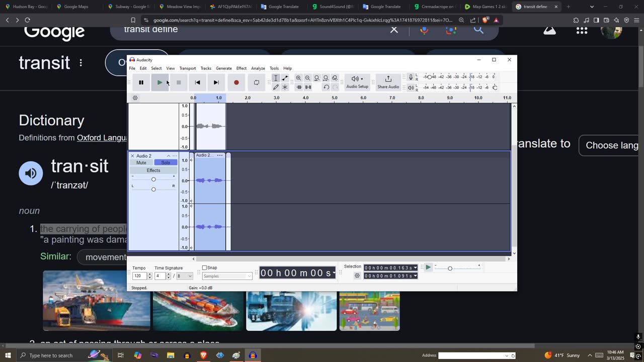Viewport: 644px width, 362px height.
Task: Collapse the Audio 2 track arrow
Action: pos(169,156)
